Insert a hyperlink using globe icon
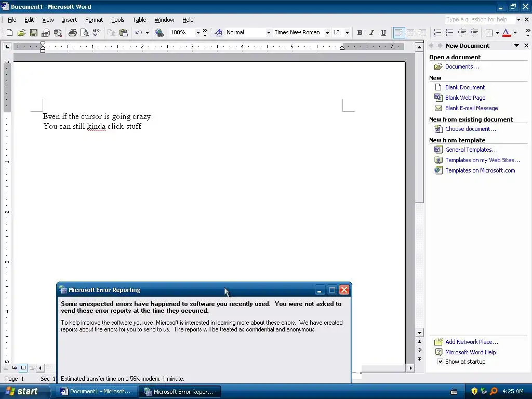Screen dimensions: 532x399 point(159,33)
